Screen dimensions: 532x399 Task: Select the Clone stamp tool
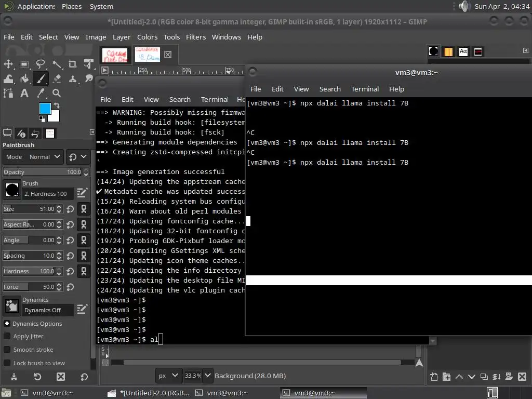[x=73, y=79]
